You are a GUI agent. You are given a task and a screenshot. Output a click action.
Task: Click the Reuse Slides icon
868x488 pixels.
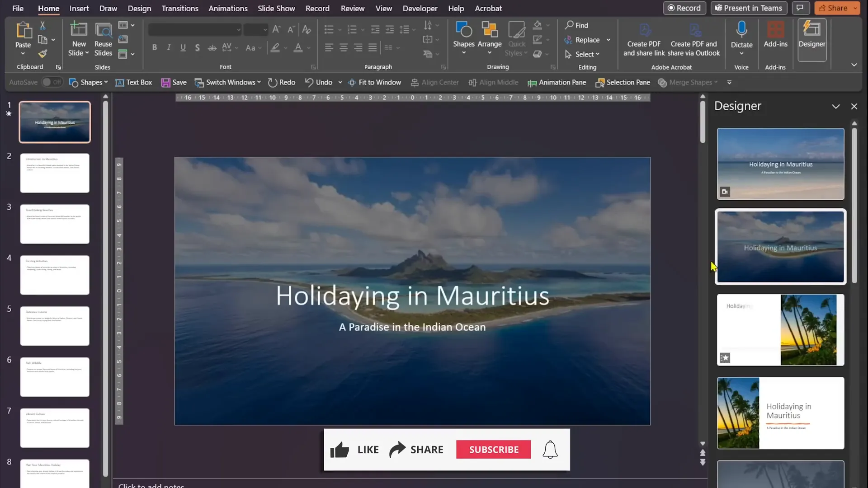pos(104,30)
